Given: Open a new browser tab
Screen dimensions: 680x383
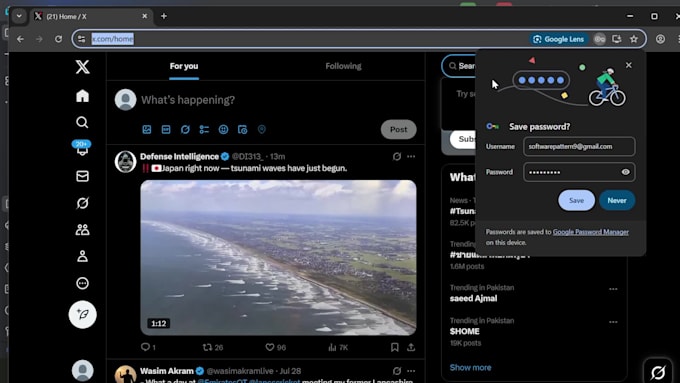Looking at the screenshot, I should [164, 16].
